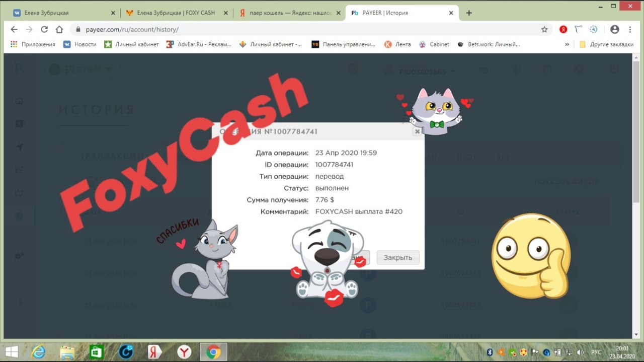Open the paper-plane transfer icon in sidebar
The width and height of the screenshot is (644, 362).
[x=20, y=147]
